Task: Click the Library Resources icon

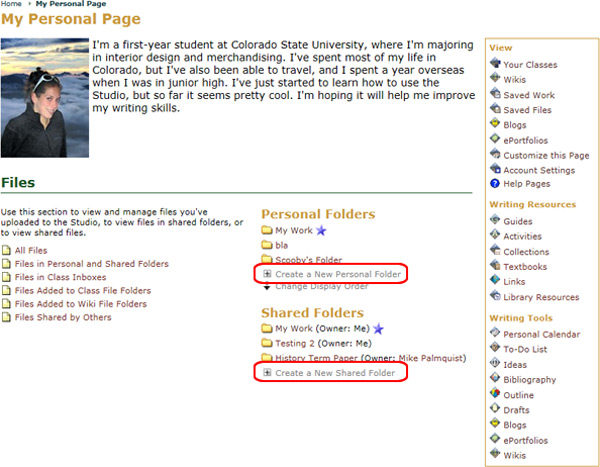Action: point(495,297)
